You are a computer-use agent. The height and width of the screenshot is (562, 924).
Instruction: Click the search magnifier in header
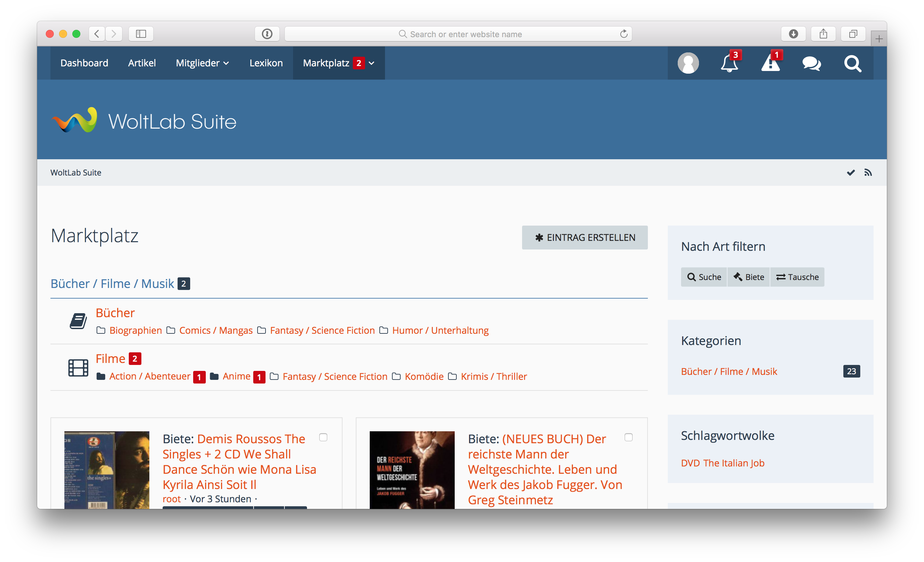852,63
